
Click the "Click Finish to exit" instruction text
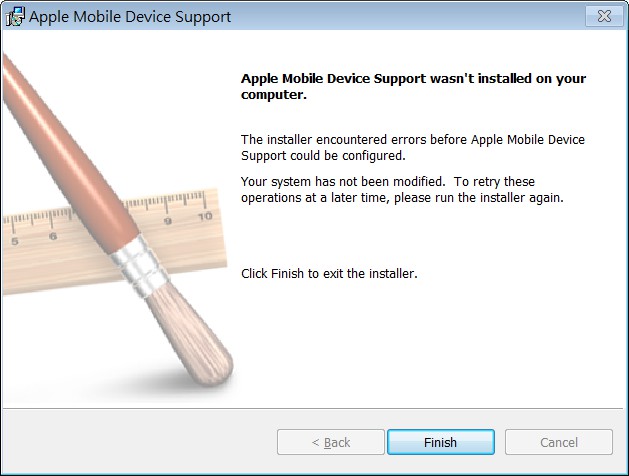click(x=329, y=273)
